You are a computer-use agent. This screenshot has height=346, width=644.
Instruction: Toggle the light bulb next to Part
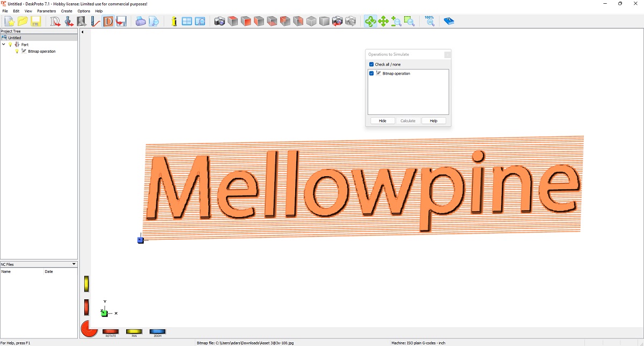(x=10, y=45)
